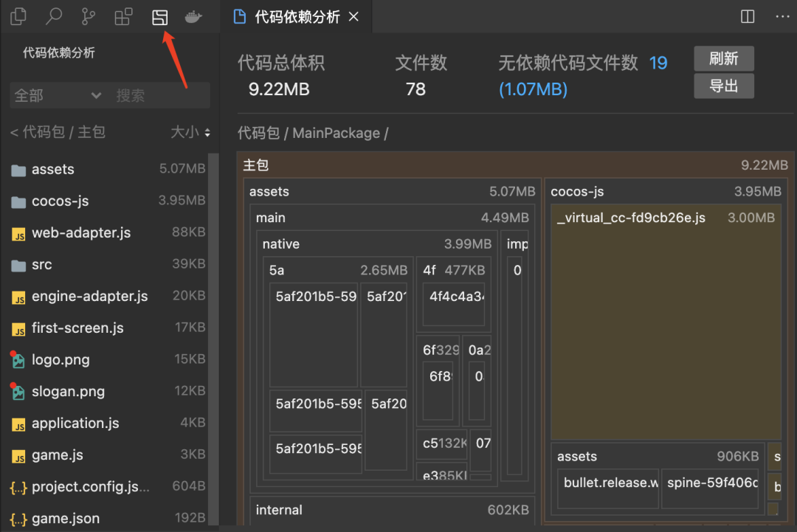Select engine-adapter.js in the file list
797x532 pixels.
(x=108, y=296)
